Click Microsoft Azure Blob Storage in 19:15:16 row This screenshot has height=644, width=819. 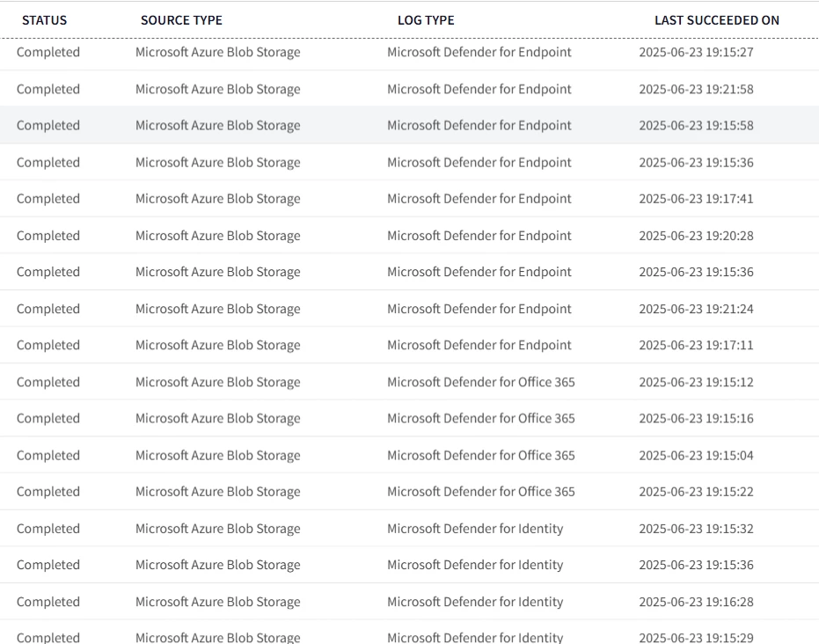click(218, 419)
